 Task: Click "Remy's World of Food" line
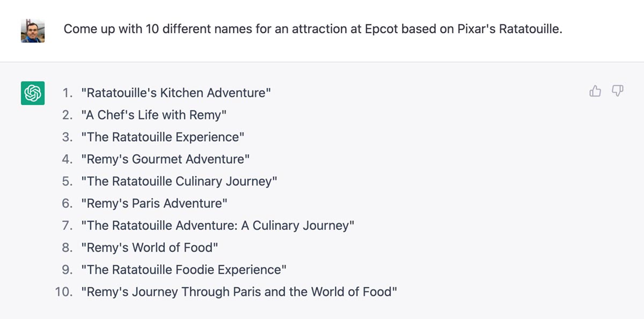coord(150,248)
